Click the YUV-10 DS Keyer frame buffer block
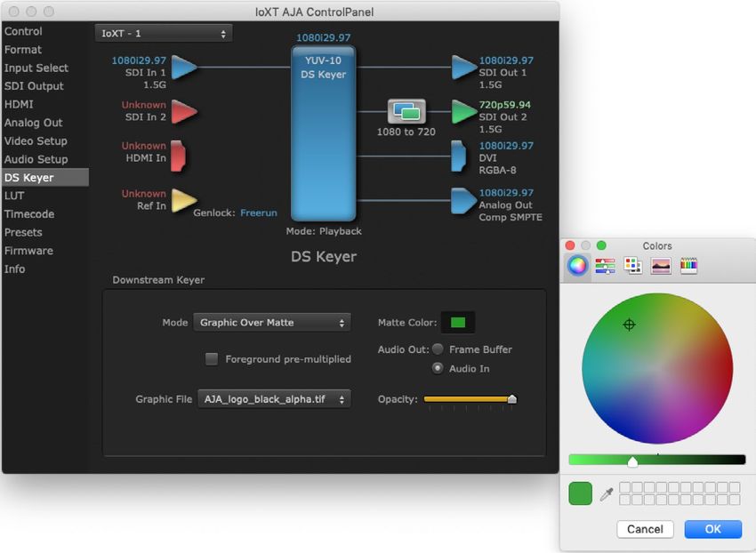Screen dimensions: 756x553 coord(324,133)
